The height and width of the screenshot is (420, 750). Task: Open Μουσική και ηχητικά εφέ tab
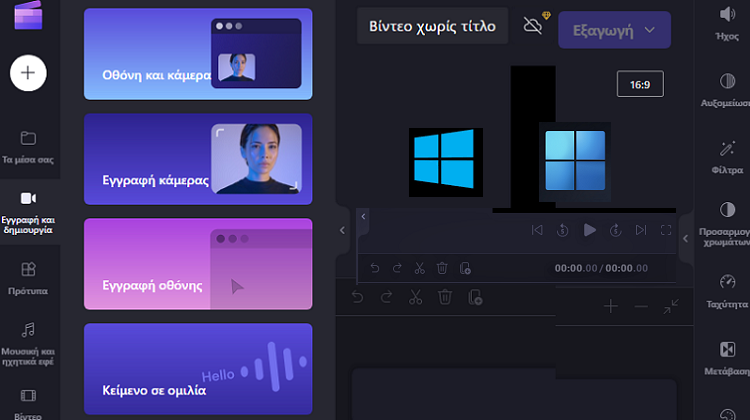pyautogui.click(x=28, y=343)
